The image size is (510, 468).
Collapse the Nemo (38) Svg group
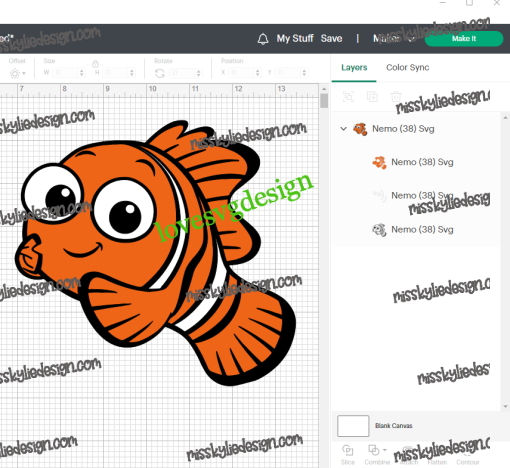click(344, 129)
